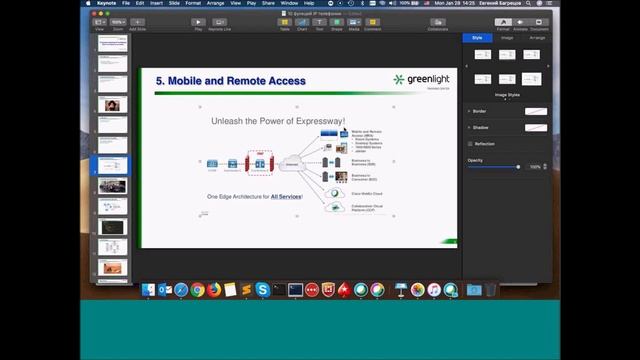
Task: Insert a Table from the toolbar
Action: pos(285,22)
